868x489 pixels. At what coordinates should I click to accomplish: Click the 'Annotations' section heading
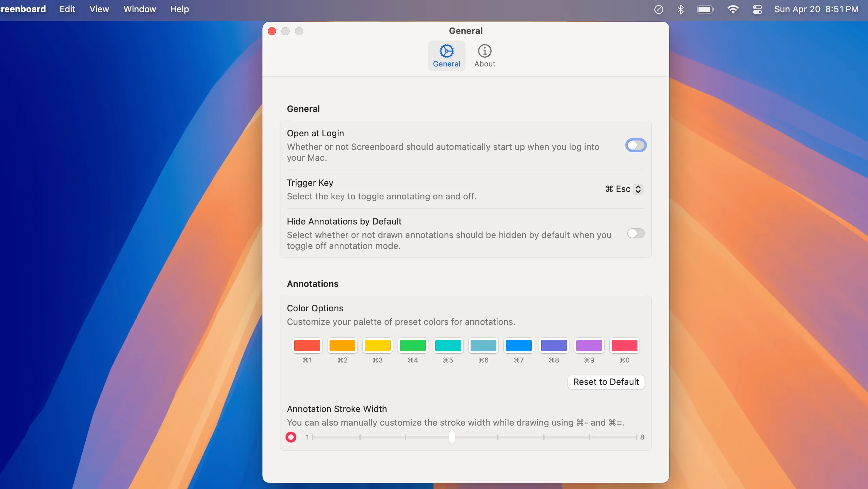tap(313, 284)
